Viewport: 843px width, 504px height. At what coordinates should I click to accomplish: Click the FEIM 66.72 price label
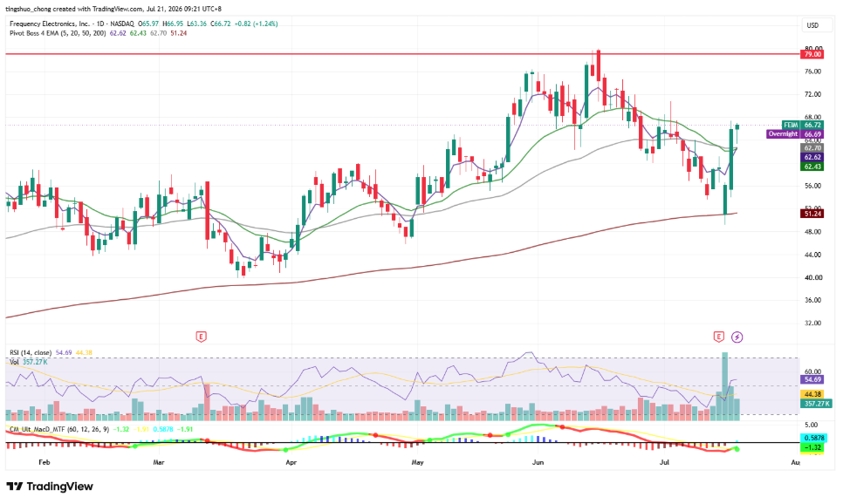(802, 126)
